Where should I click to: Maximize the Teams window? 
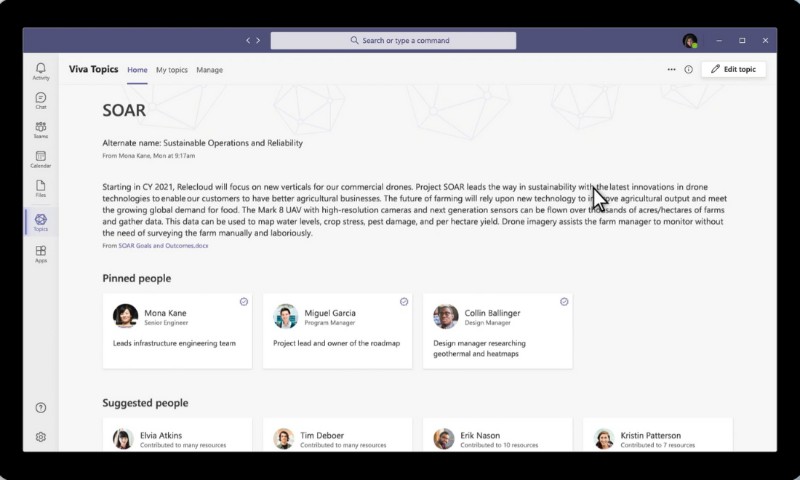pos(742,40)
